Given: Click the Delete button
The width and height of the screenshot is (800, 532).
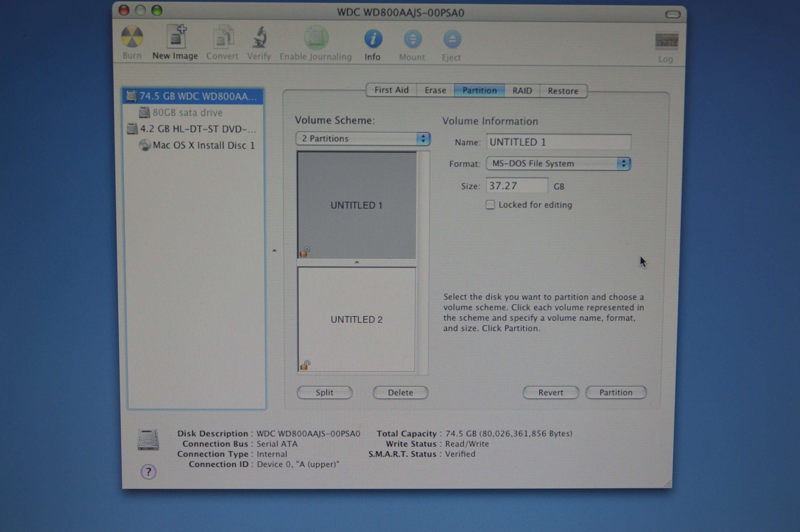Looking at the screenshot, I should (x=401, y=393).
